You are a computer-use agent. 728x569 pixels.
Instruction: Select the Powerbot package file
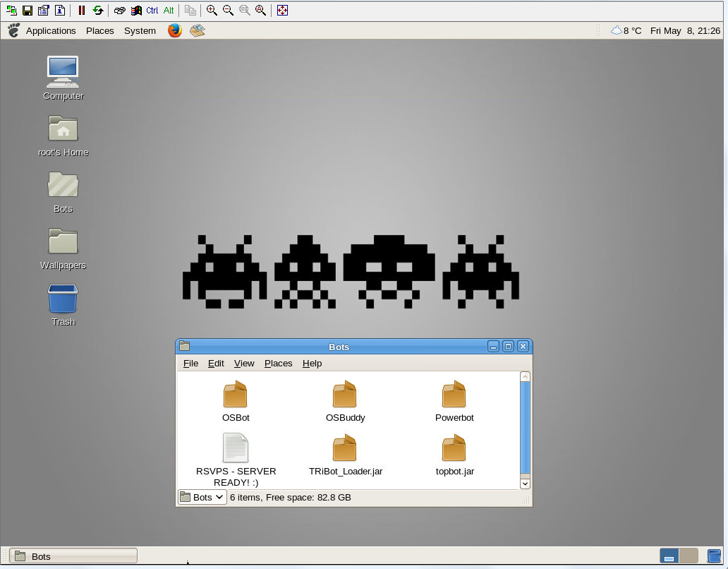tap(454, 401)
